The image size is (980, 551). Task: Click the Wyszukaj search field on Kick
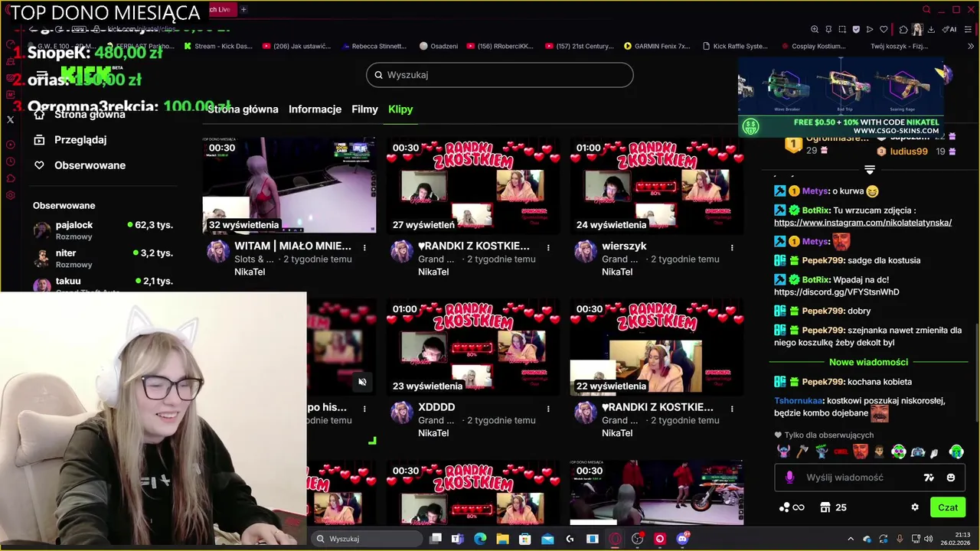point(500,75)
